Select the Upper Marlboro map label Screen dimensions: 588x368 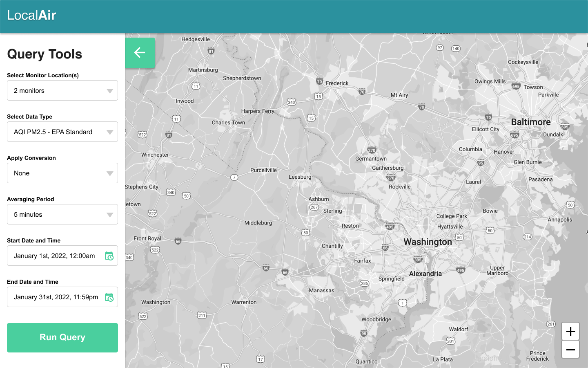click(x=497, y=271)
